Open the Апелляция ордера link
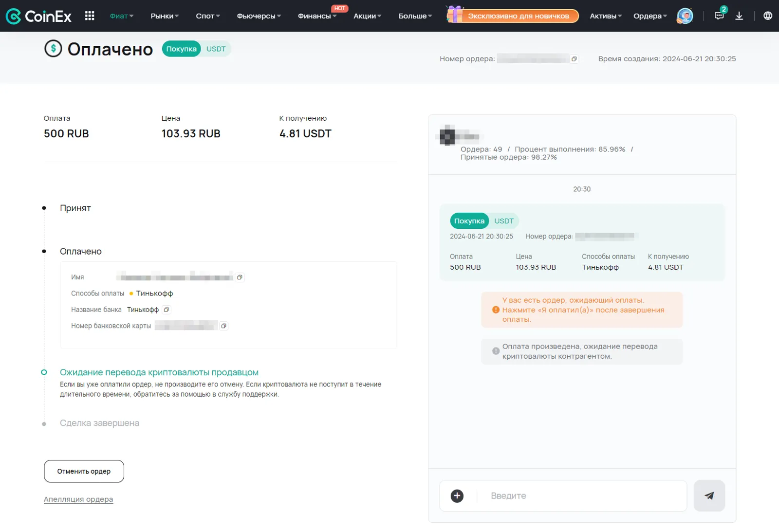This screenshot has height=532, width=779. pyautogui.click(x=78, y=499)
